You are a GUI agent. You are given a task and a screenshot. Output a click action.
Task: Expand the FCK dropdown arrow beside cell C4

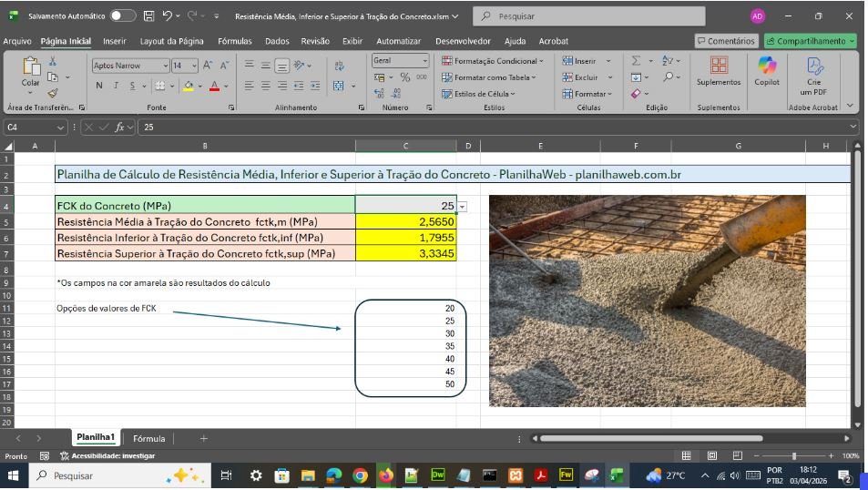[x=462, y=207]
